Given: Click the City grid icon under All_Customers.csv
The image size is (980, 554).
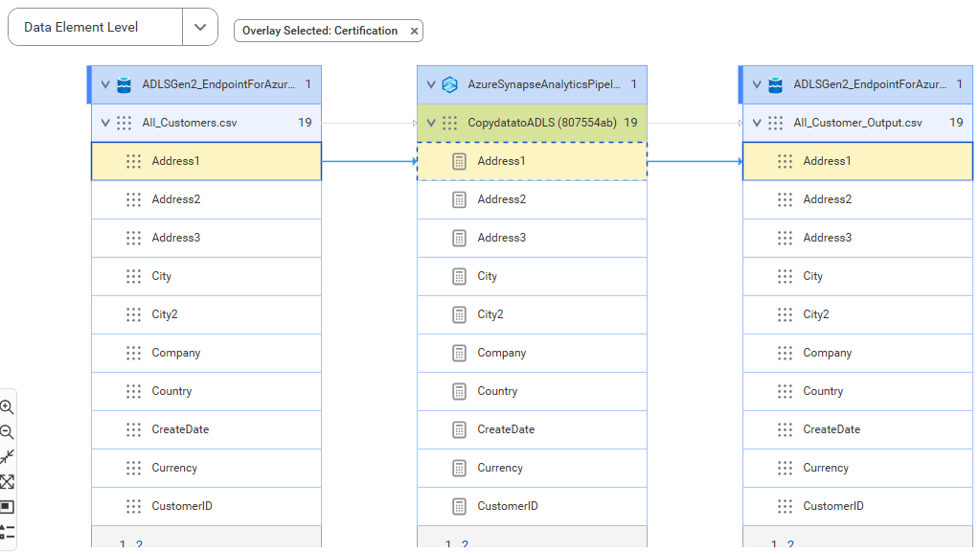Looking at the screenshot, I should pos(134,276).
